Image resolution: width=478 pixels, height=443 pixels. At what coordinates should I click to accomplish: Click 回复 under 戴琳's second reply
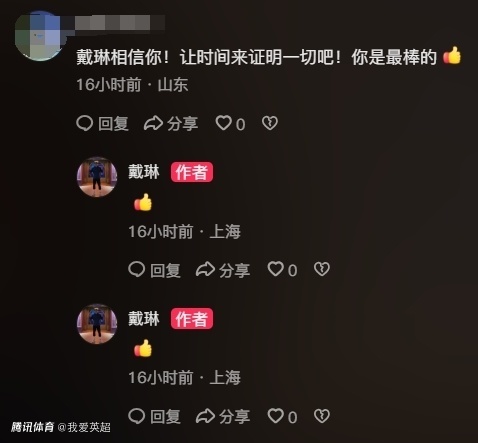165,417
